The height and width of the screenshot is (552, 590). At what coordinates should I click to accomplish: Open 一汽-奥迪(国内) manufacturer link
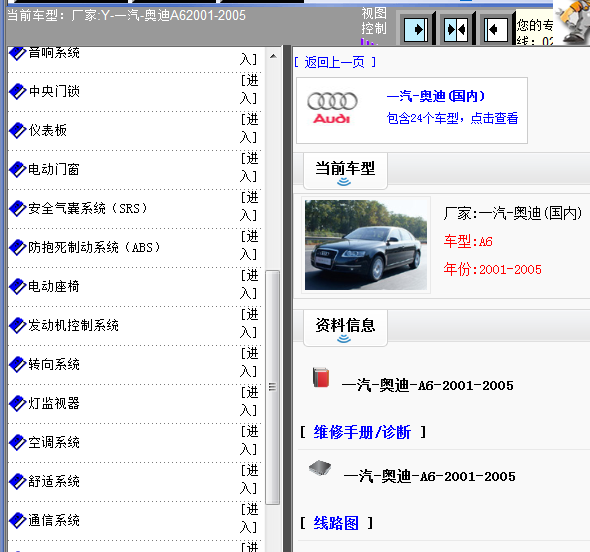point(435,96)
